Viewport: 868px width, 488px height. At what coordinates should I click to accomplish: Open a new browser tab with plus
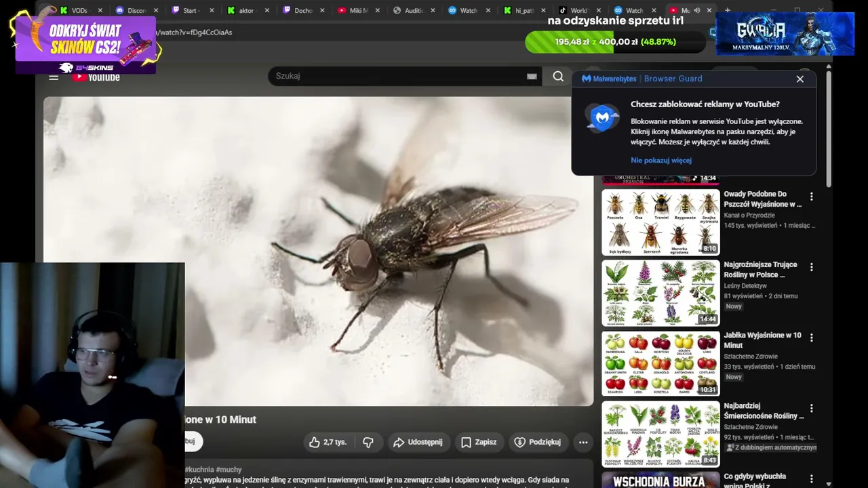(728, 10)
